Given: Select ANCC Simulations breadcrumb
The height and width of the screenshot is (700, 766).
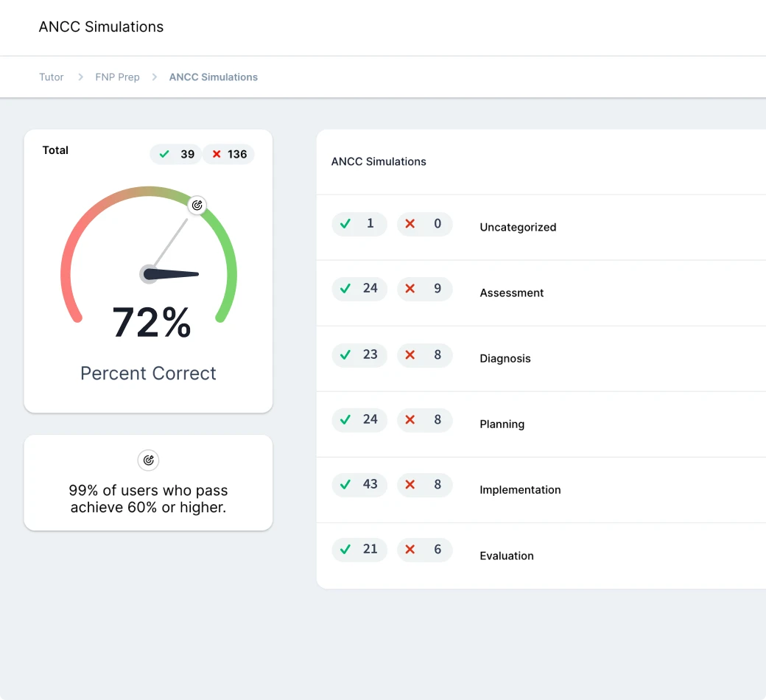Looking at the screenshot, I should click(214, 77).
